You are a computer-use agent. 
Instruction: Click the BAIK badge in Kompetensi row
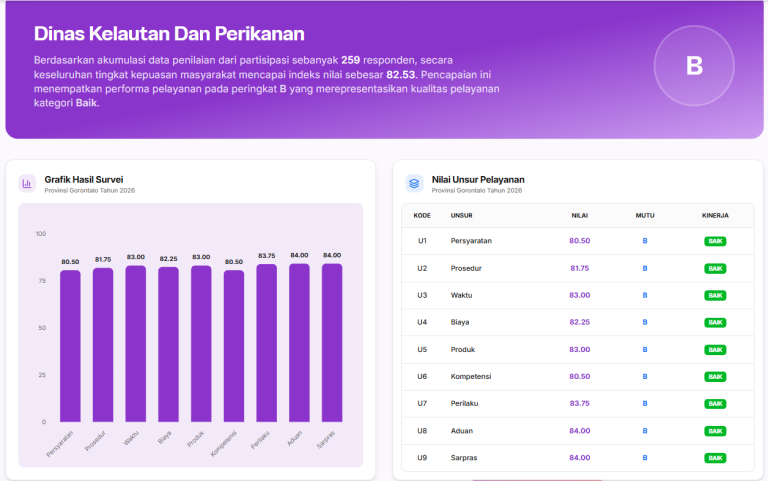click(x=715, y=377)
